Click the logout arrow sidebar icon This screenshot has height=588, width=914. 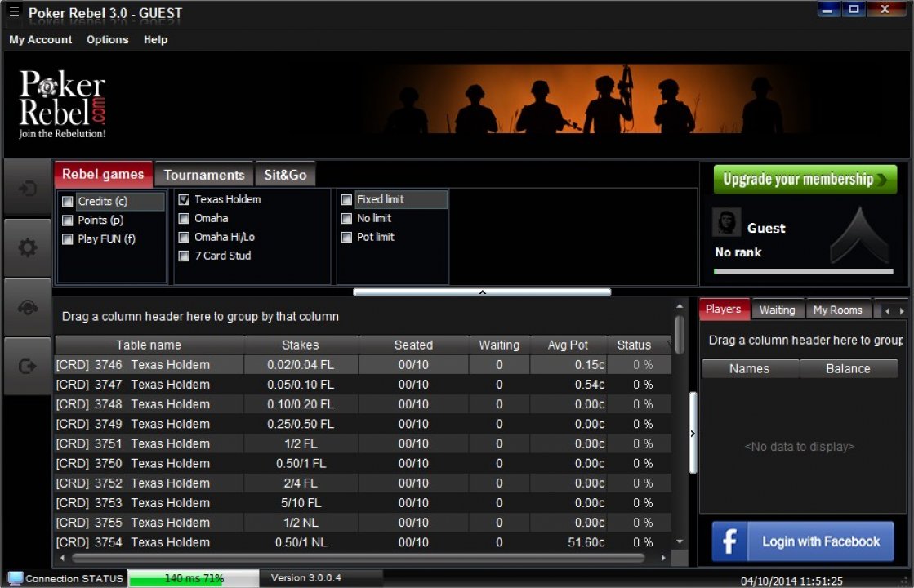(28, 366)
